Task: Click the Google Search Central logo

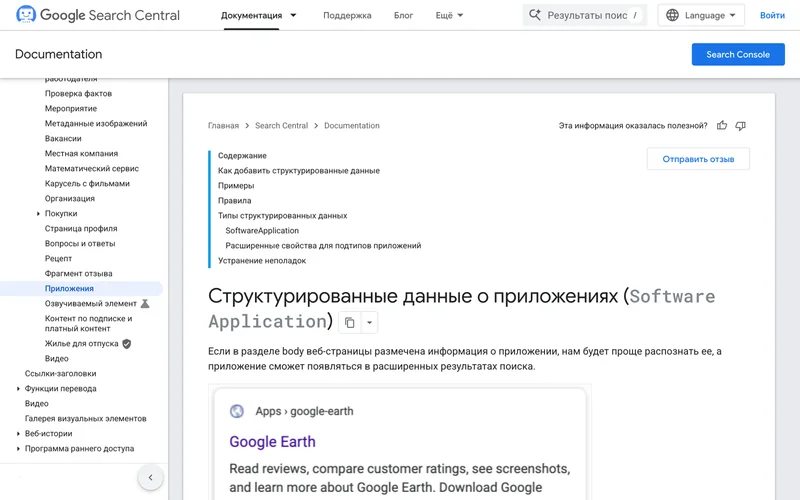Action: (98, 15)
